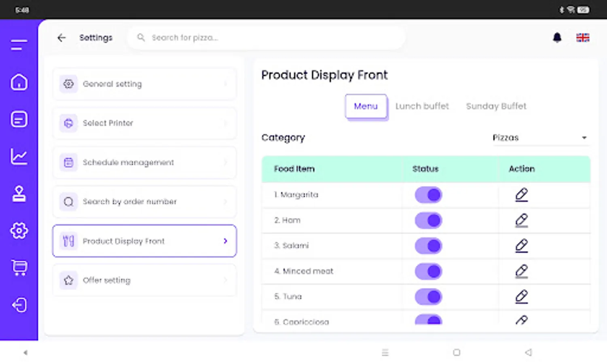Select the Sunday Buffet tab
607x364 pixels.
[496, 106]
